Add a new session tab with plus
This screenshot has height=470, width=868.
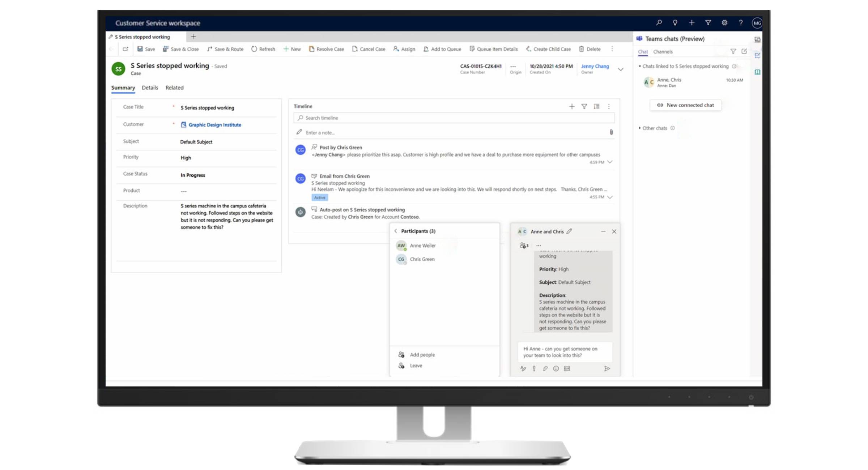tap(193, 37)
